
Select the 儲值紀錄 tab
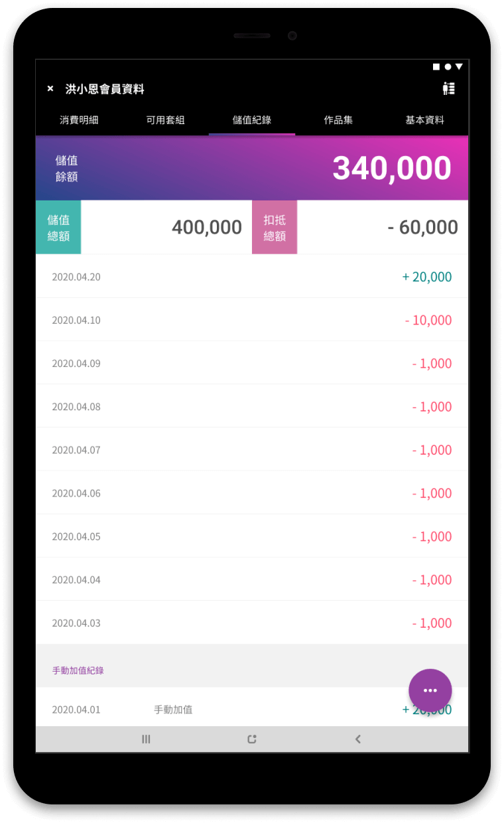(252, 120)
